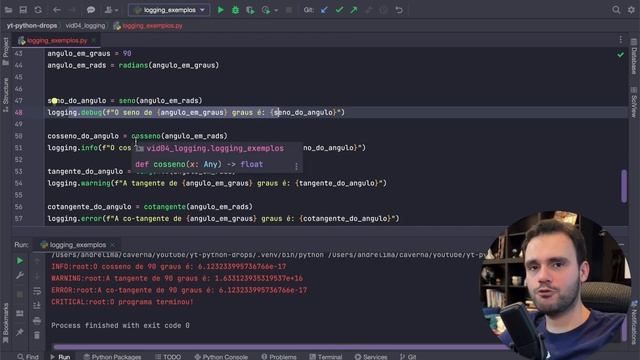Run logging_exemplos with the green play button
640x360 pixels.
click(221, 10)
